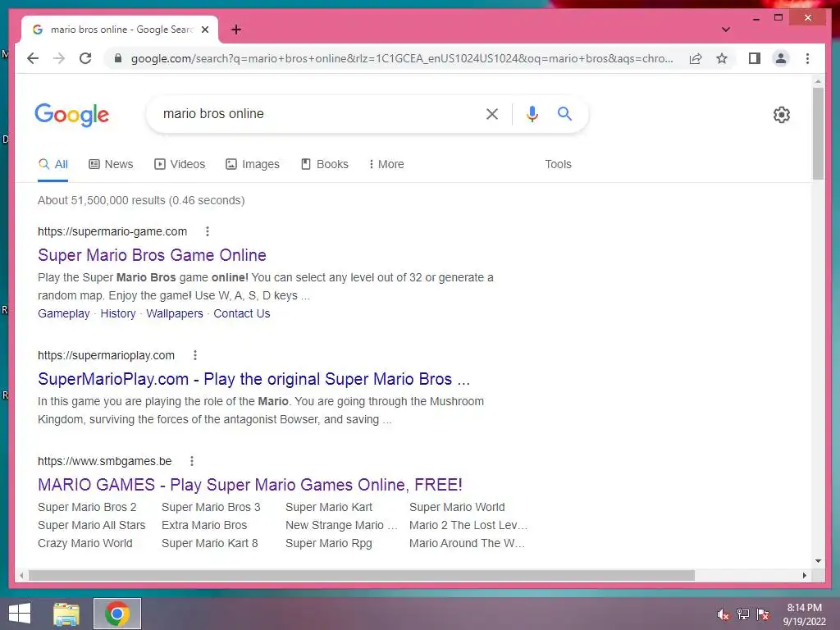840x630 pixels.
Task: Bookmark this page with the star icon
Action: click(722, 58)
